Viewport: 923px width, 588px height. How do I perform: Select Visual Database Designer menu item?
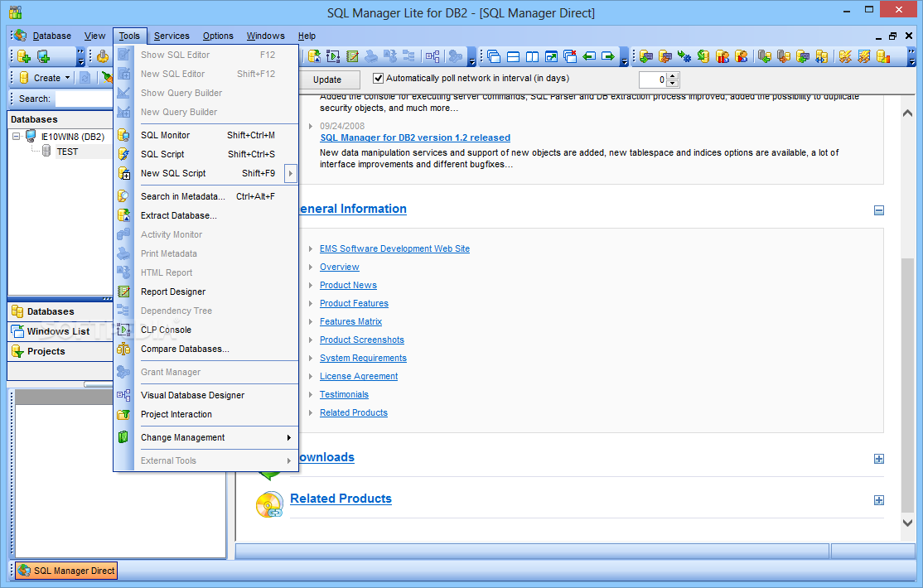click(206, 396)
